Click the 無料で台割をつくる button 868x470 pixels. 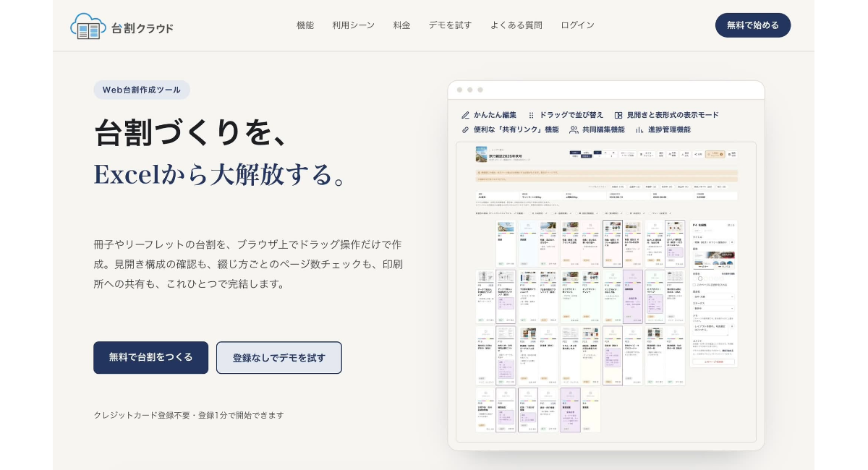click(150, 357)
